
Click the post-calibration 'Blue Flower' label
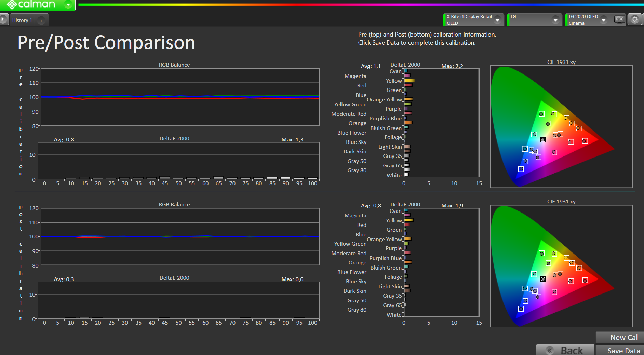pos(352,272)
